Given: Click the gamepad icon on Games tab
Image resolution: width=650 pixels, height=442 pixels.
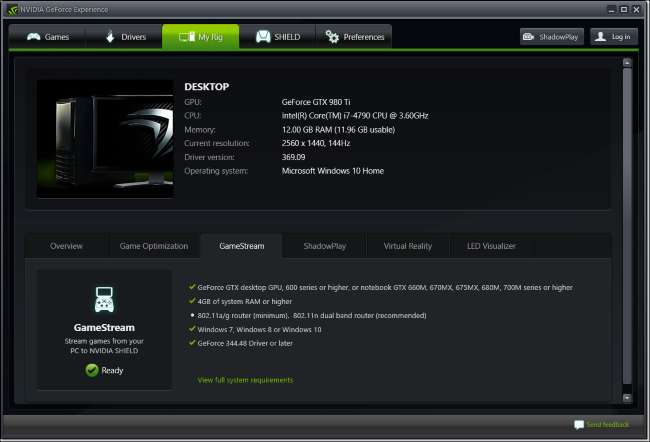Looking at the screenshot, I should (34, 36).
